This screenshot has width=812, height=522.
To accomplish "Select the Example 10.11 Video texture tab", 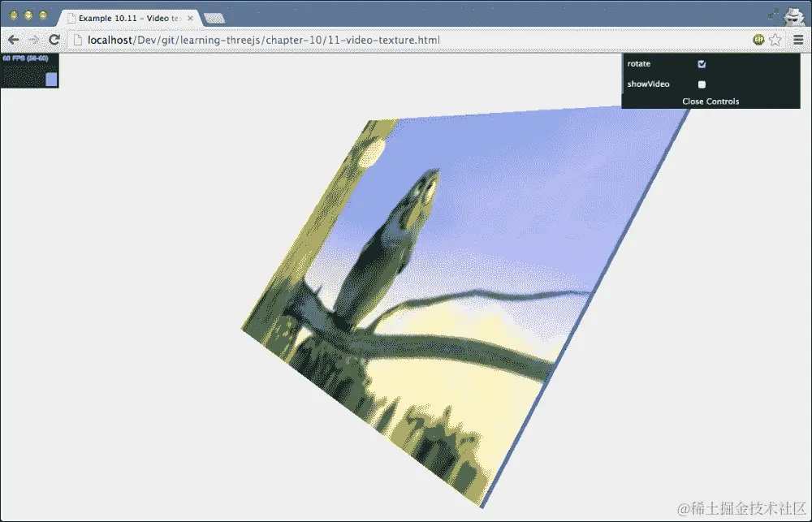I will (x=129, y=18).
